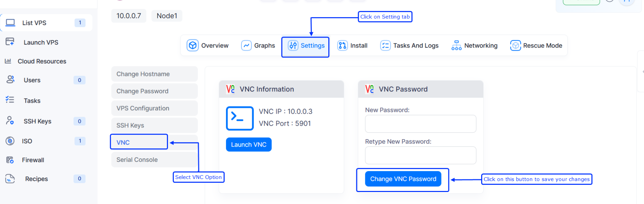This screenshot has height=204, width=644.
Task: Open the Serial Console settings option
Action: (x=154, y=160)
